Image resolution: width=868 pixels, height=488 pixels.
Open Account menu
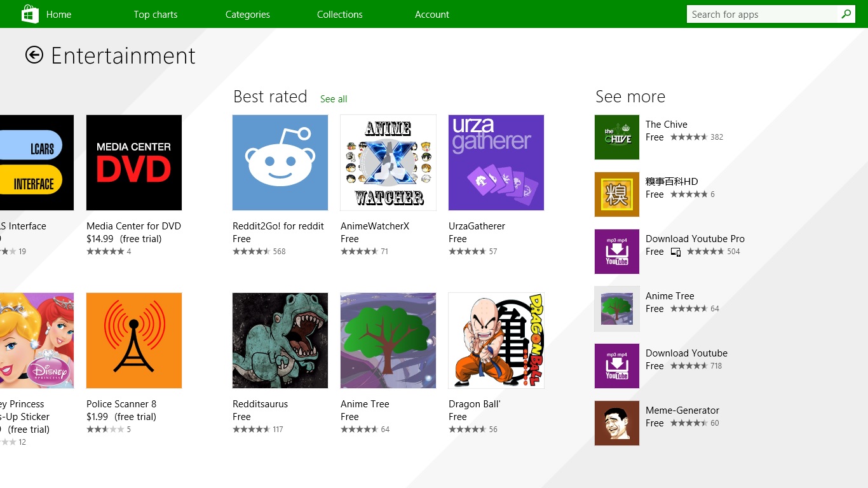coord(432,14)
